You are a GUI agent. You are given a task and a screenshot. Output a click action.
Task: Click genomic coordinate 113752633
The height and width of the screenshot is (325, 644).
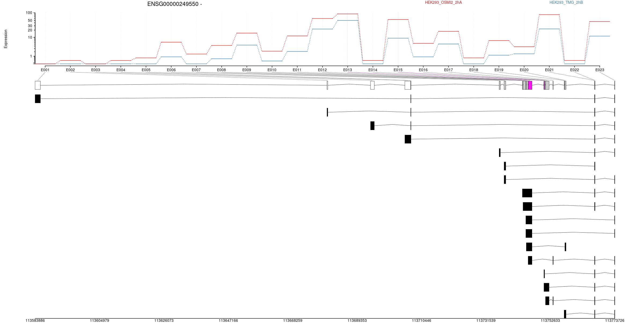(550, 320)
